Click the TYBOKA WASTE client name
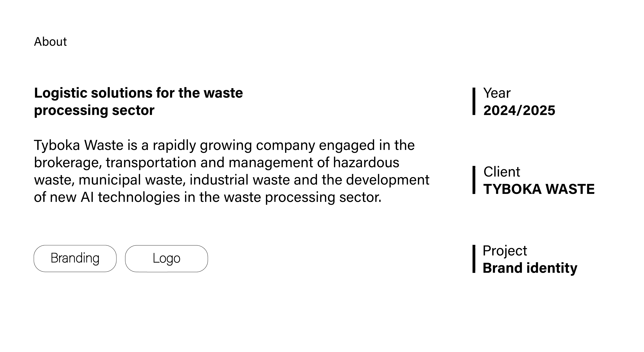644x352 pixels. pos(539,189)
